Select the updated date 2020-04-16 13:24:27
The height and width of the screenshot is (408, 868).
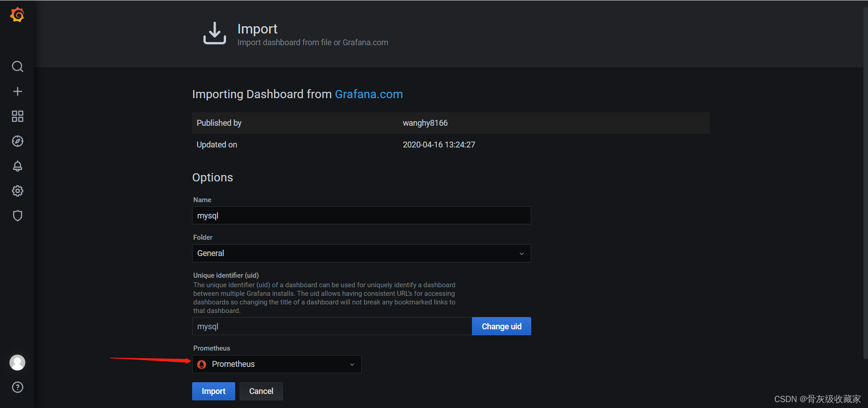pos(439,145)
